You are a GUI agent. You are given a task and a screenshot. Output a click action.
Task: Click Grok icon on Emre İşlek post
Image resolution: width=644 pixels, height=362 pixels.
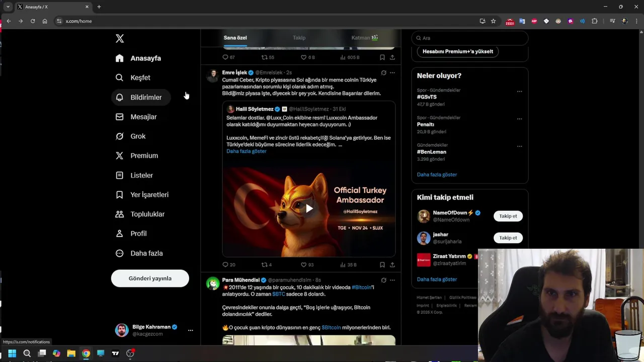click(383, 73)
